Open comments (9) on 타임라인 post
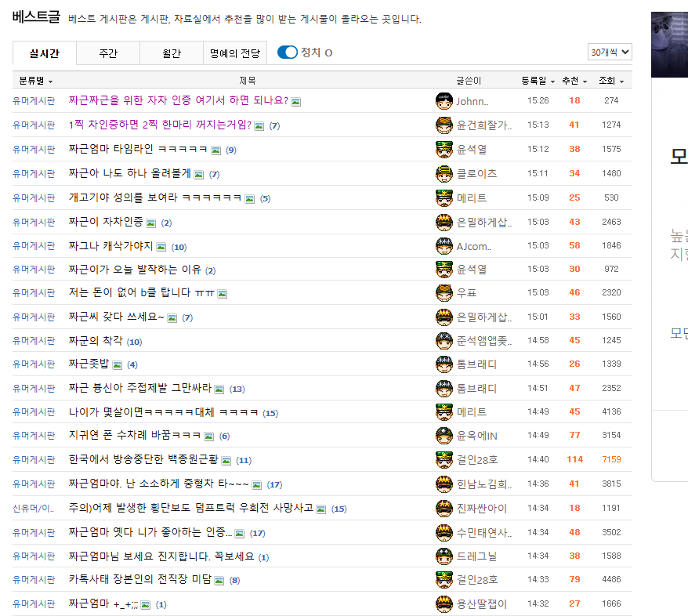688x616 pixels. click(231, 150)
